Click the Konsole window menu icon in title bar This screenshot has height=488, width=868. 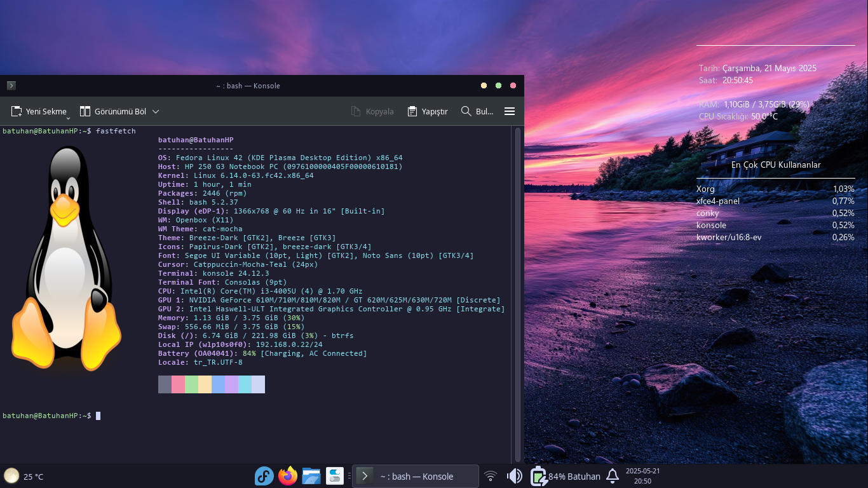pos(11,85)
